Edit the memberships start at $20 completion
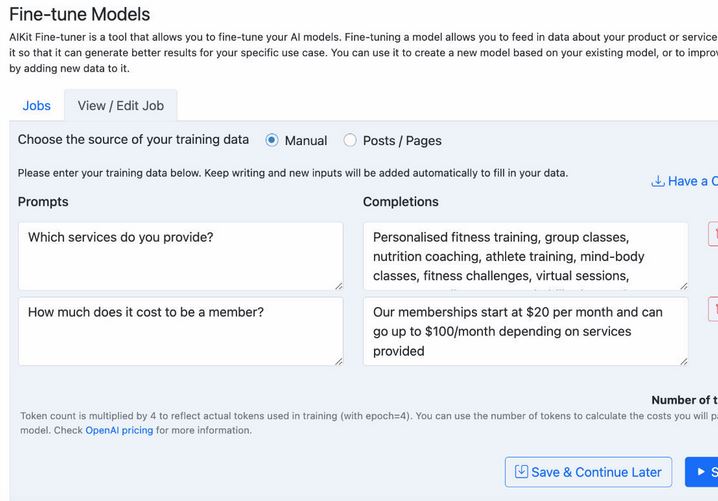 [526, 332]
